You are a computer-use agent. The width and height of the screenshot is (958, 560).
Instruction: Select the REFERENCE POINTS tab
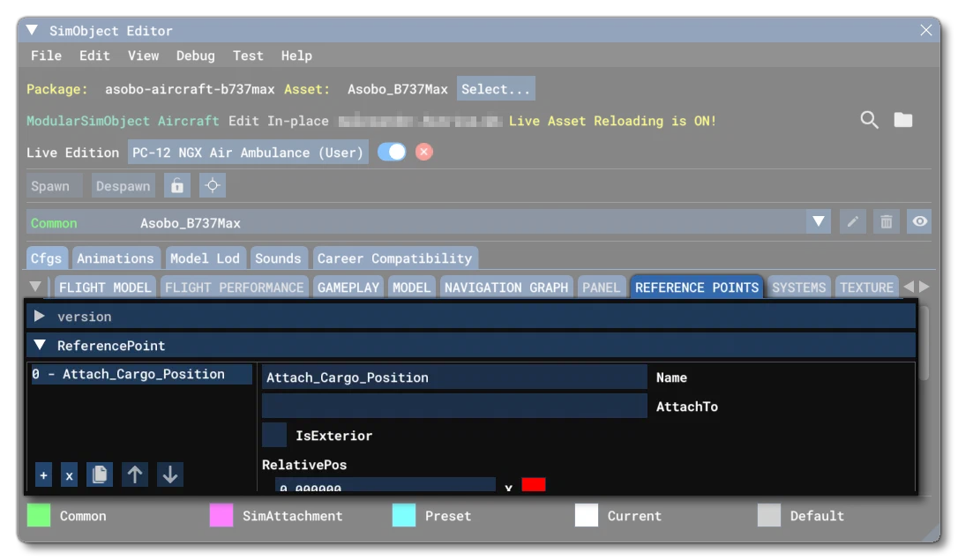[697, 287]
